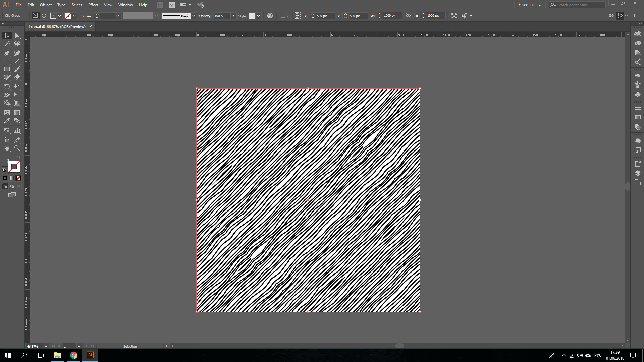
Task: Open the stroke color dropdown arrow
Action: [74, 16]
